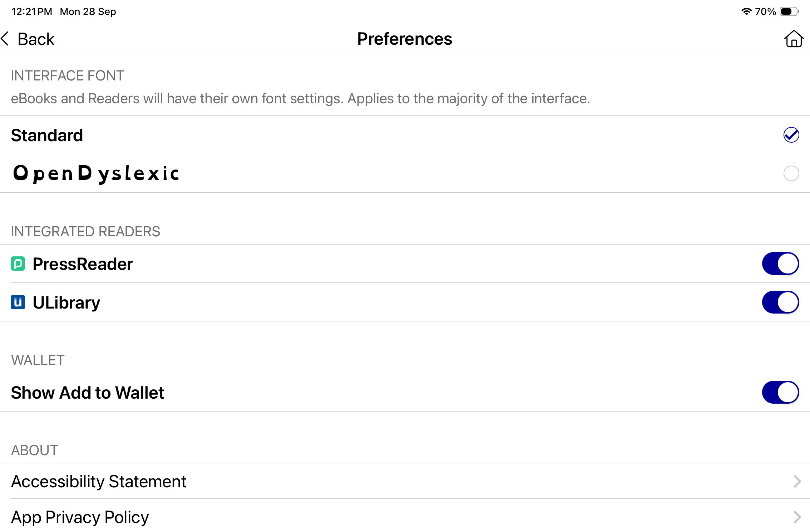810x532 pixels.
Task: Disable the PressReader integrated reader switch
Action: [780, 264]
